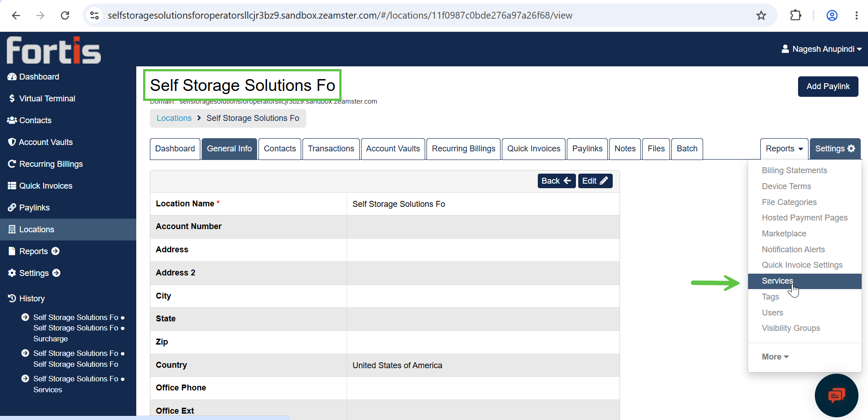Open browser extensions puzzle icon
The image size is (868, 420).
pos(796,15)
